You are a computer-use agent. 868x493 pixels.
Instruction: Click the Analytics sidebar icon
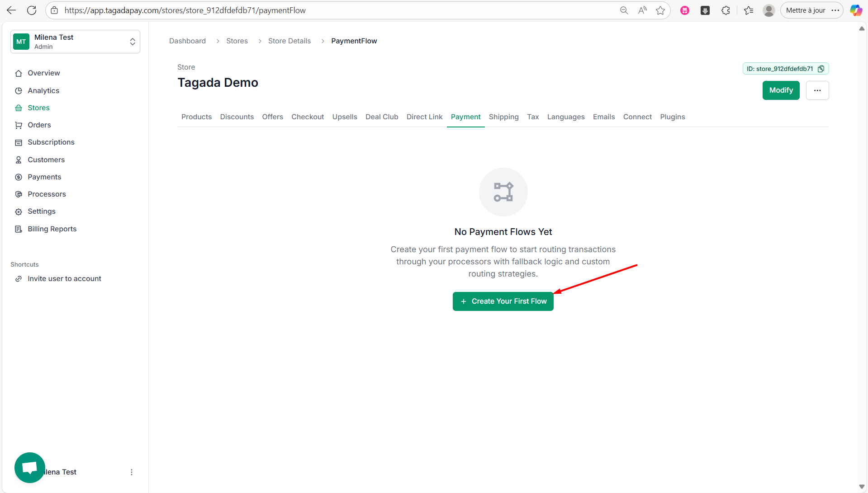click(19, 91)
